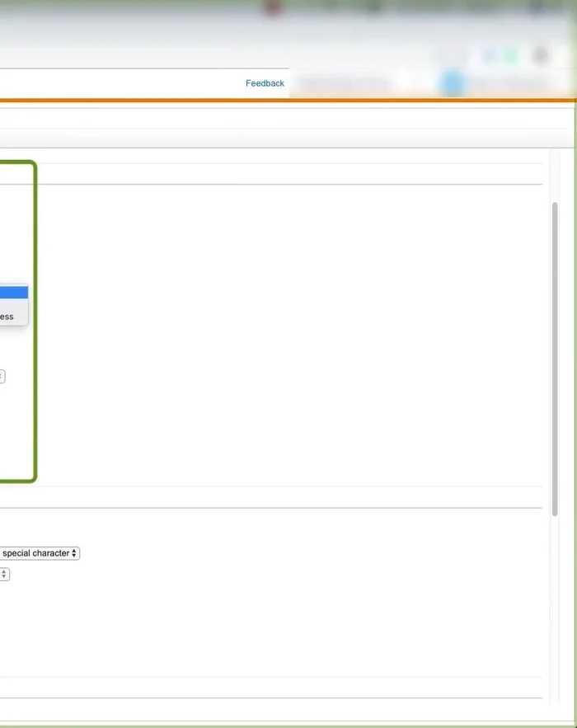Click the blurred blue circular icon in header
This screenshot has height=728, width=577.
pos(452,83)
